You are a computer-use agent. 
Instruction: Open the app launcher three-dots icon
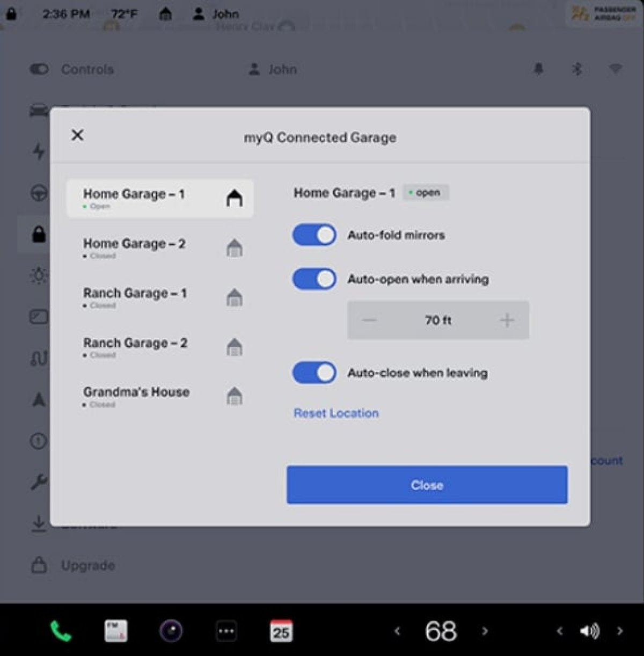click(x=226, y=631)
